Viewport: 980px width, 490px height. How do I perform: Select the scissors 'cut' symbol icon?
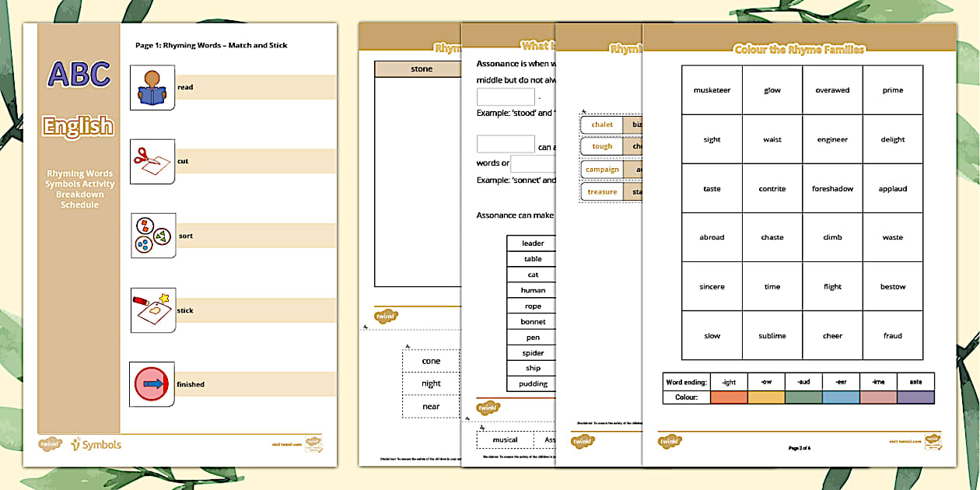tap(152, 162)
